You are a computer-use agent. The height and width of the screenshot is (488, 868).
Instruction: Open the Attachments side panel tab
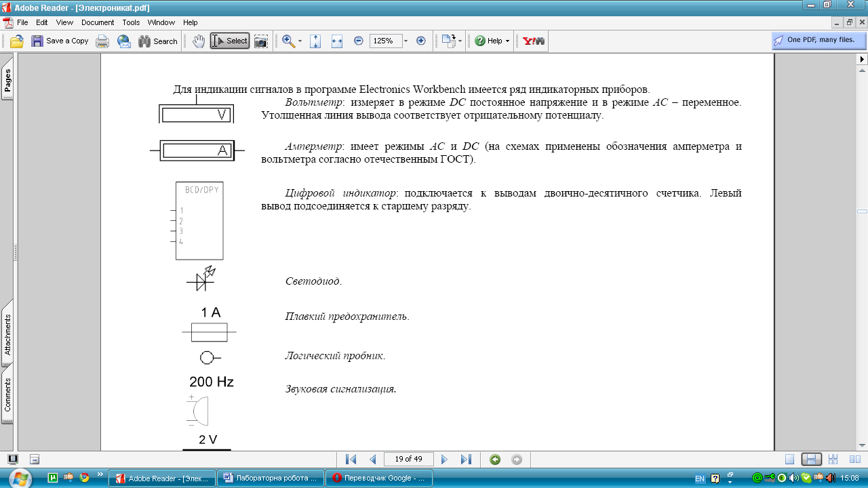click(x=7, y=335)
